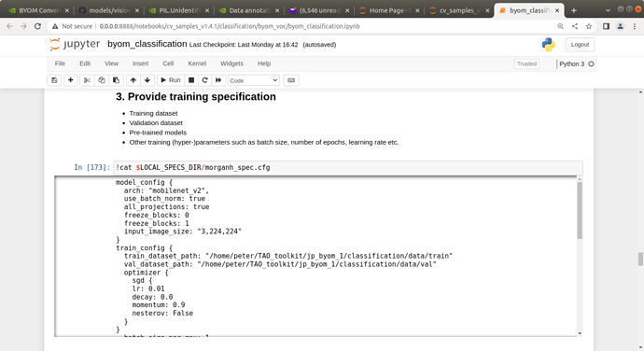Share this page icon
The width and height of the screenshot is (644, 351).
click(x=575, y=26)
